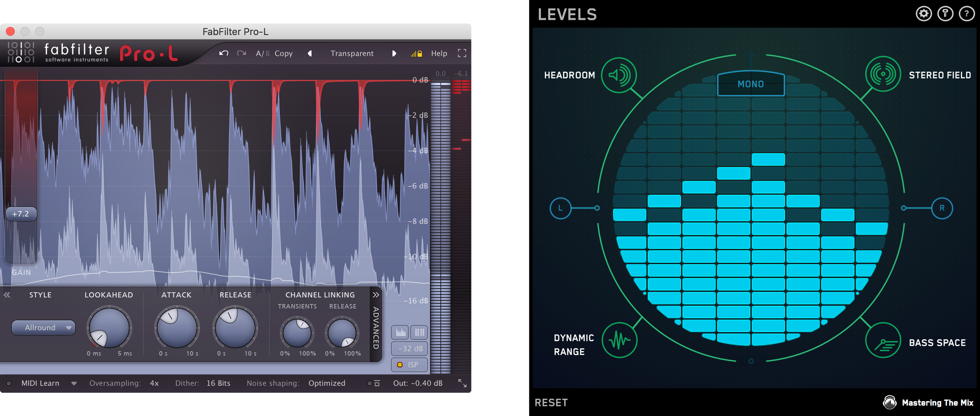980x416 pixels.
Task: Toggle the MONO button in Levels
Action: (751, 84)
